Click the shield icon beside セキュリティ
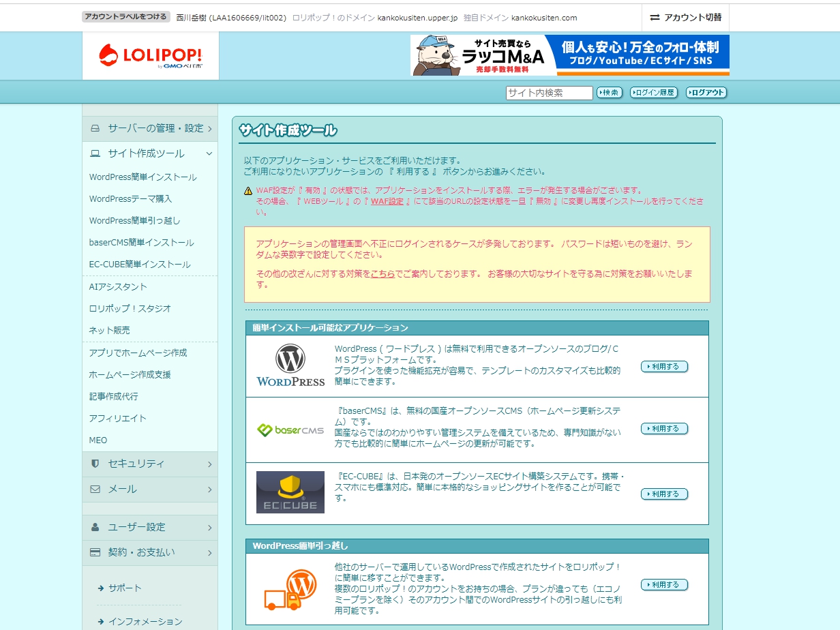 pos(95,464)
